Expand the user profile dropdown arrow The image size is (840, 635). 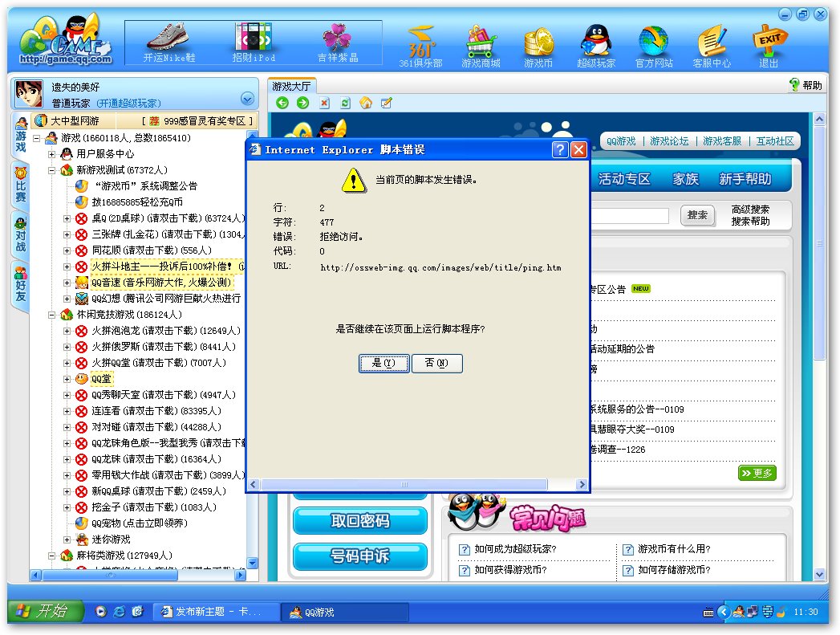tap(247, 99)
